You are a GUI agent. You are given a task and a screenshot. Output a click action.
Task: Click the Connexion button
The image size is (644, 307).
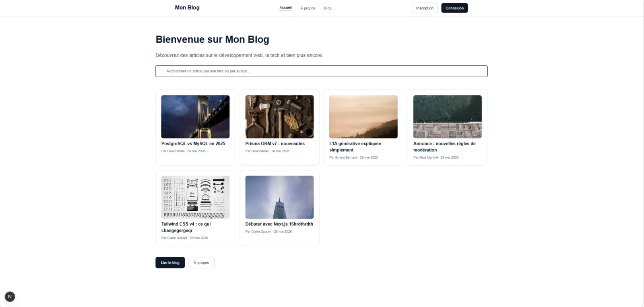(x=454, y=8)
